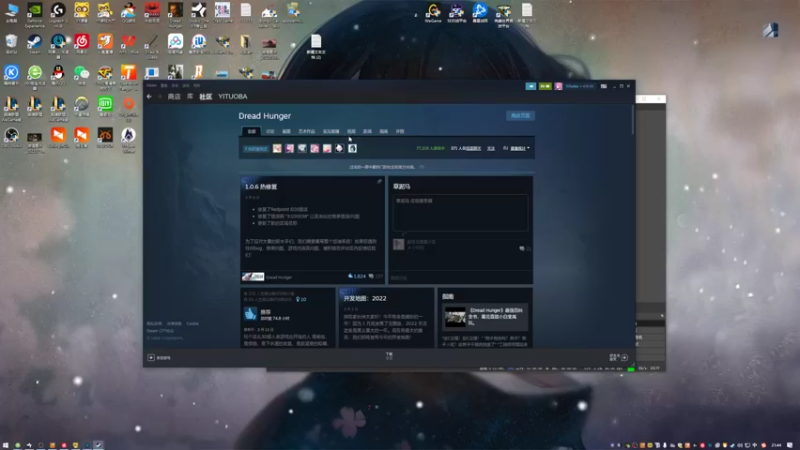
Task: Click the Recycle Bin desktop icon
Action: (11, 44)
